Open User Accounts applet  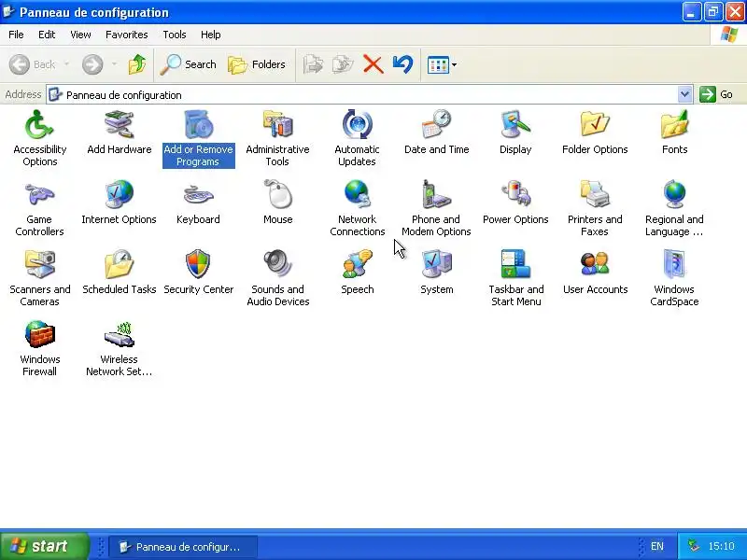coord(595,273)
